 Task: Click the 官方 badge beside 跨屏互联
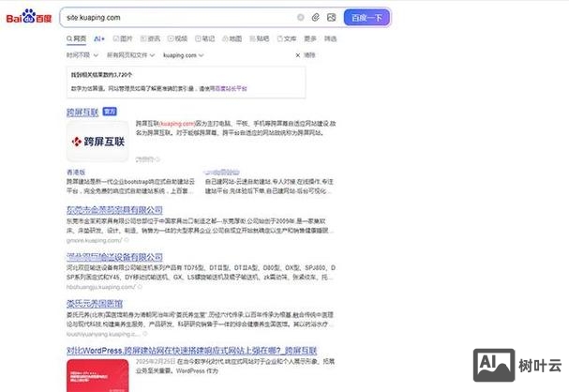pyautogui.click(x=110, y=112)
